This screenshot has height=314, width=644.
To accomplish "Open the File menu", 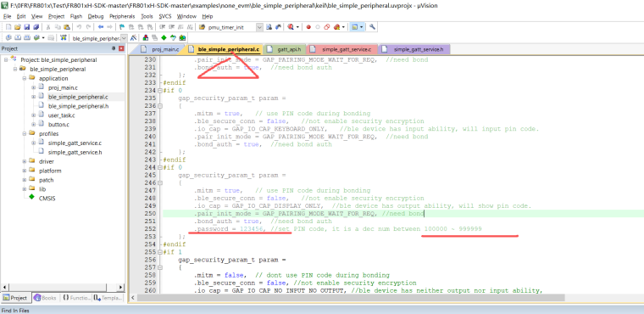I will [x=7, y=16].
